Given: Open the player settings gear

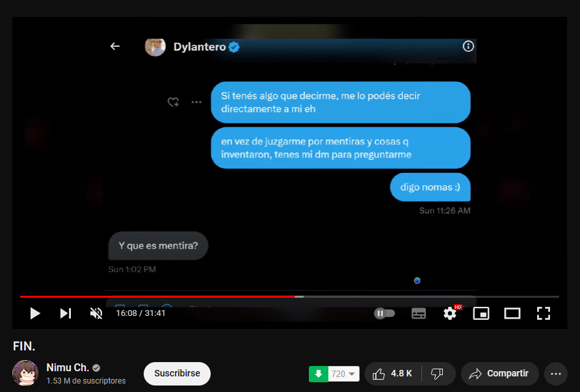Looking at the screenshot, I should (450, 313).
